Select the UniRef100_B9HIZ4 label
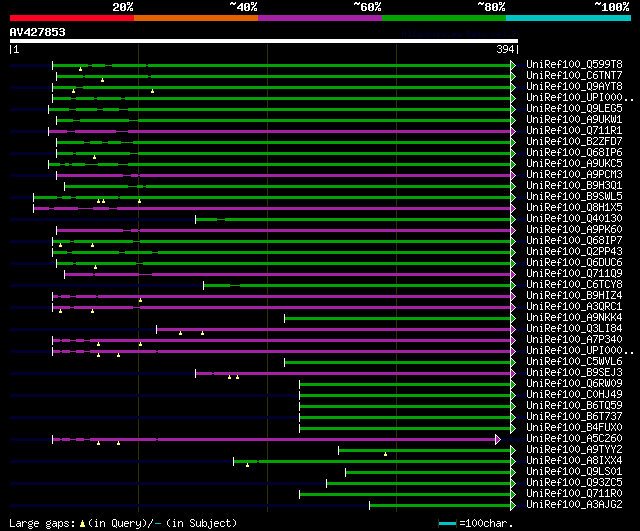Screen dimensions: 640x531 tap(574, 296)
